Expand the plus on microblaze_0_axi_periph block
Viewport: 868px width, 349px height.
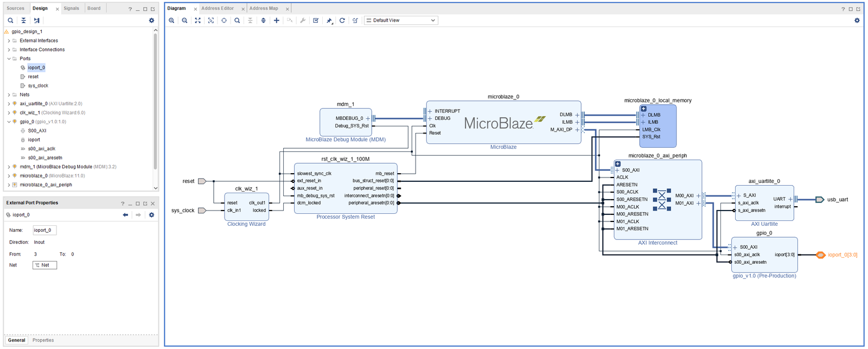618,164
